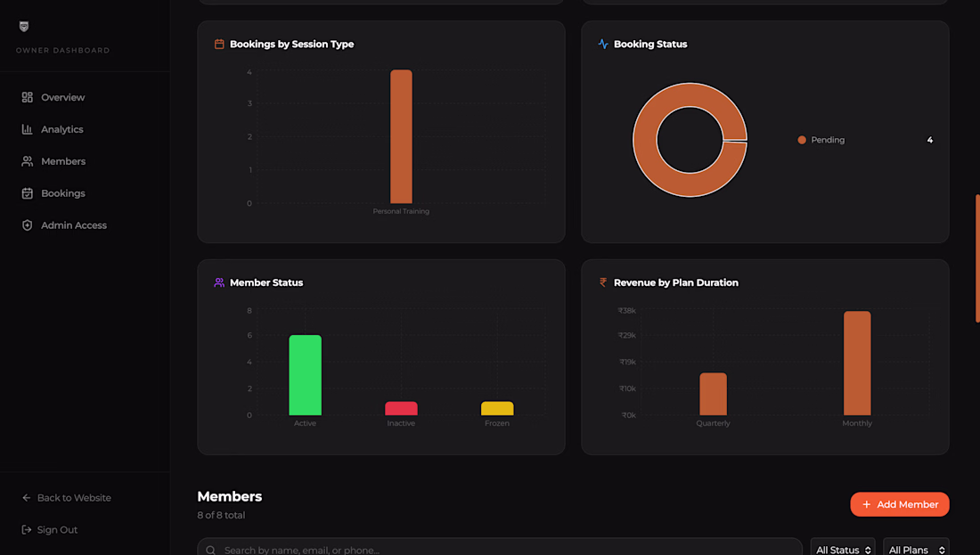Click the calendar icon beside Bookings by Session Type

[x=219, y=44]
